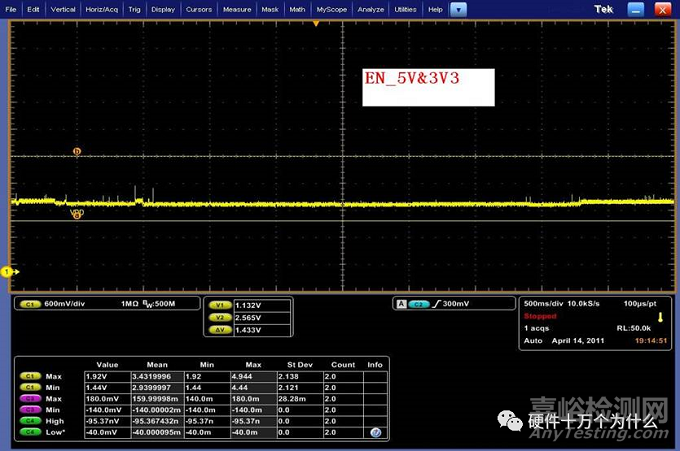
Task: Open the Cursors menu
Action: click(199, 9)
